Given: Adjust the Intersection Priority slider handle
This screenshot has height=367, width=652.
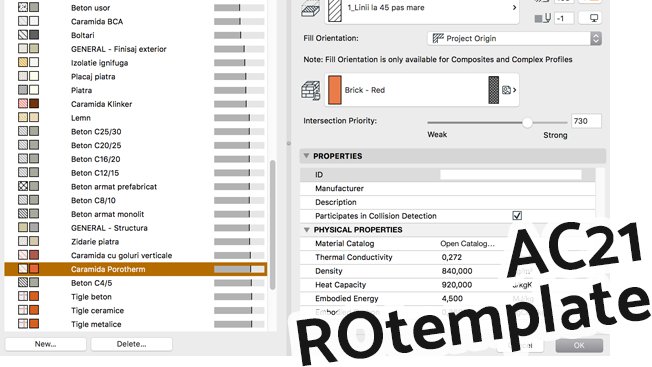Looking at the screenshot, I should point(527,123).
